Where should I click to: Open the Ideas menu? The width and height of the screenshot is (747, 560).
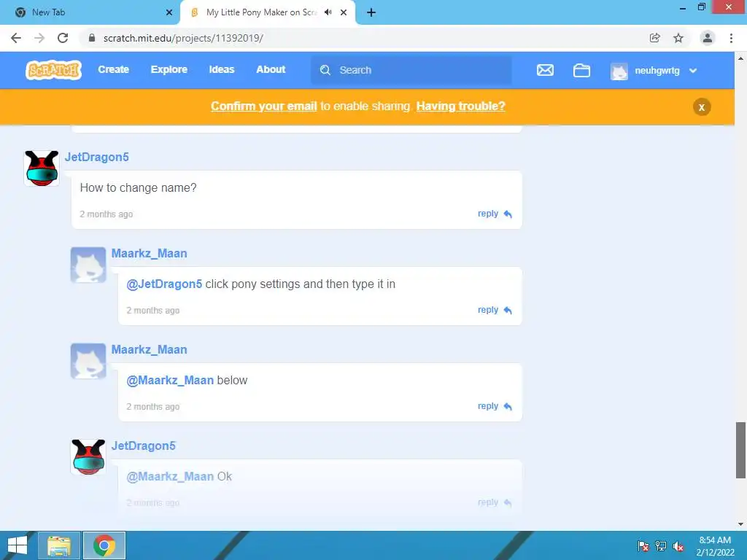[x=222, y=69]
